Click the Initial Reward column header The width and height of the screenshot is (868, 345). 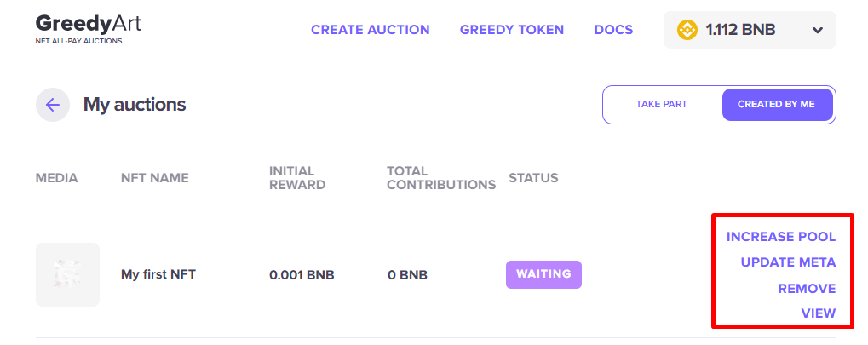point(296,178)
